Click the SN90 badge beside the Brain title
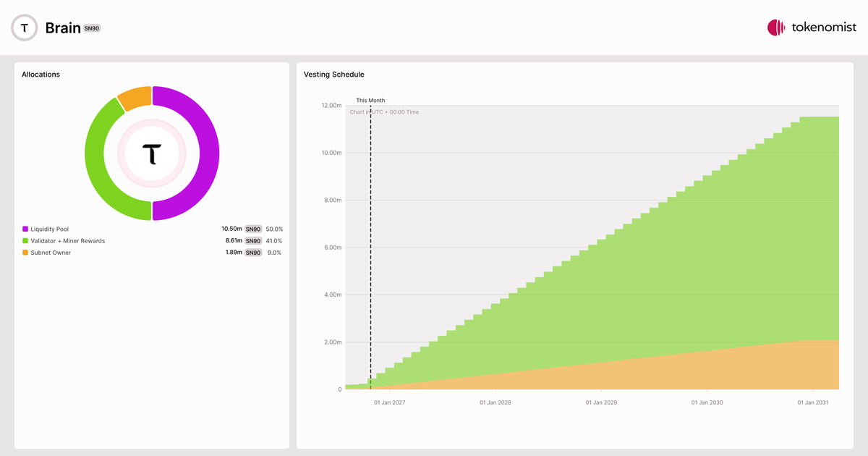 pyautogui.click(x=92, y=28)
